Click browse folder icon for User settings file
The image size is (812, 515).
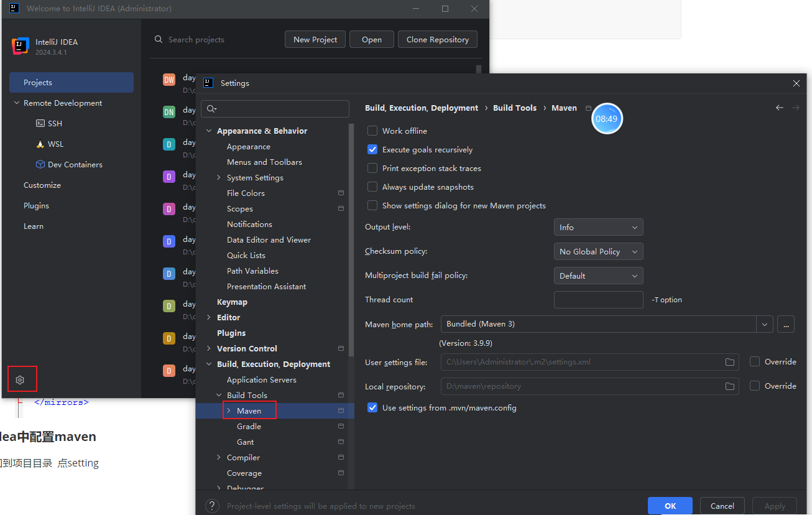[x=730, y=362]
